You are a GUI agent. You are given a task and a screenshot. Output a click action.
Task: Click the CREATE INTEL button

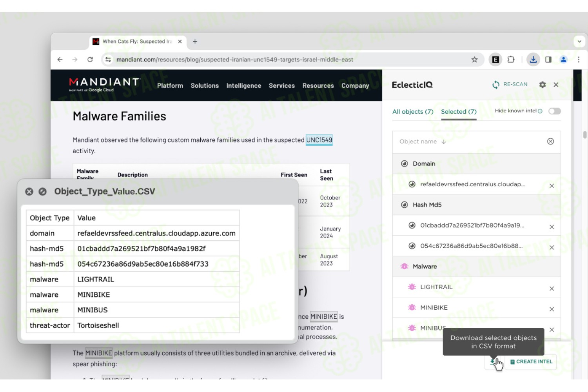[531, 362]
